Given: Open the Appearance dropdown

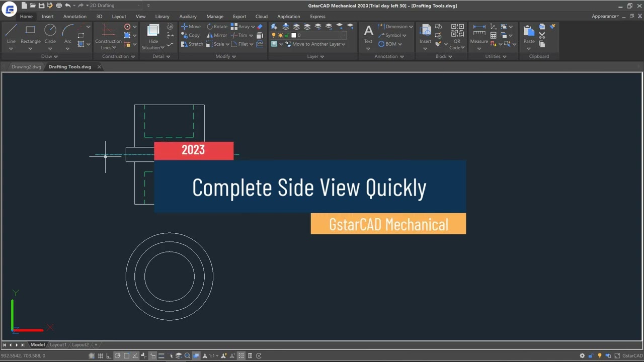Looking at the screenshot, I should pos(605,16).
